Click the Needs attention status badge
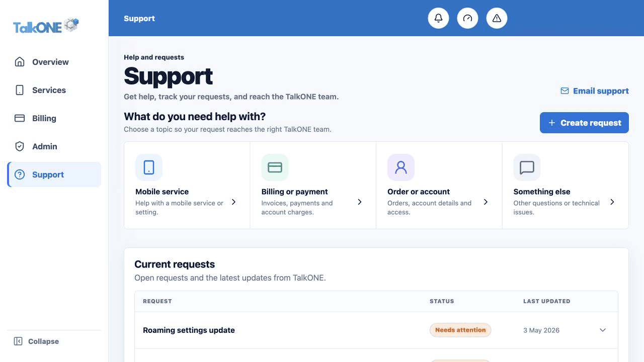This screenshot has height=362, width=644. coord(460,330)
